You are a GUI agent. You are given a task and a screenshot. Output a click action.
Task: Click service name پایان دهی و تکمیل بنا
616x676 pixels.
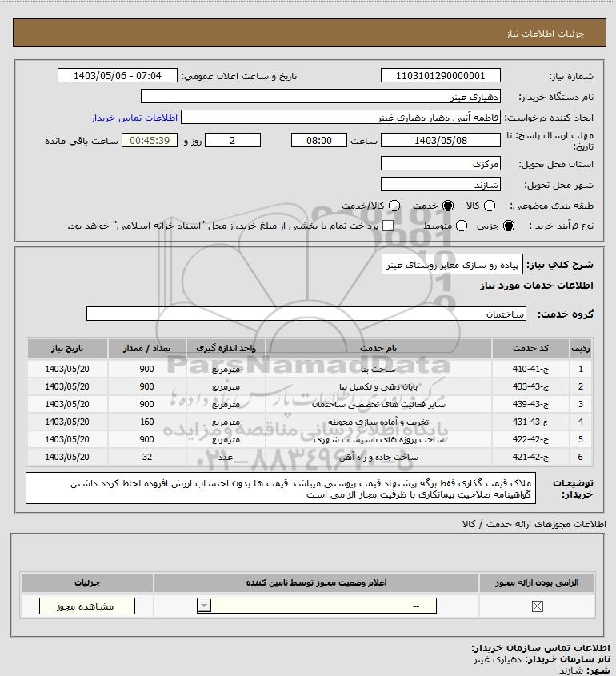(x=378, y=386)
